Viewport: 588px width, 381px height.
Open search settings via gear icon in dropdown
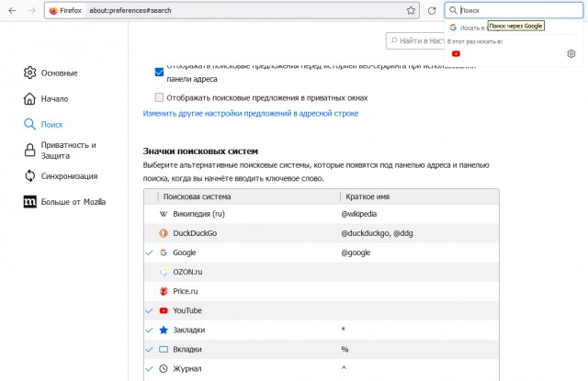coord(571,54)
